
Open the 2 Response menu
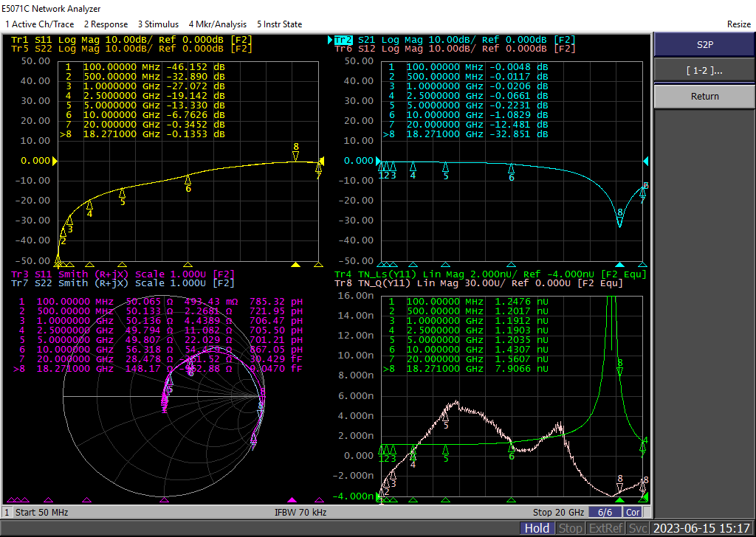(106, 24)
